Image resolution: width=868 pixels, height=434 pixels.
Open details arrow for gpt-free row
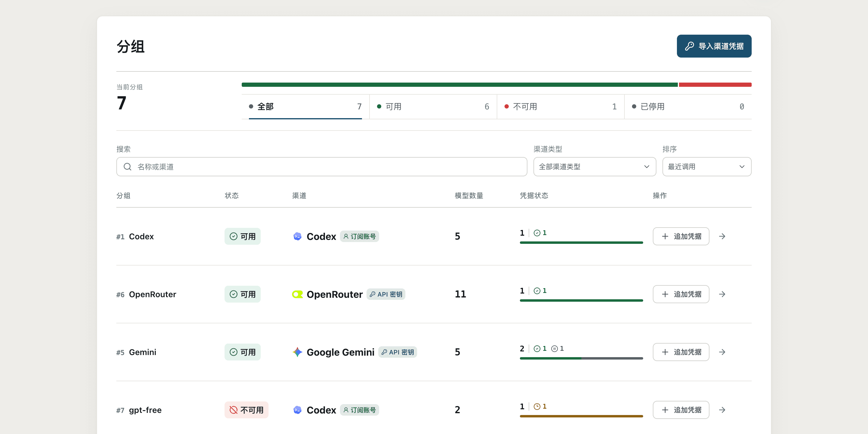(x=722, y=410)
